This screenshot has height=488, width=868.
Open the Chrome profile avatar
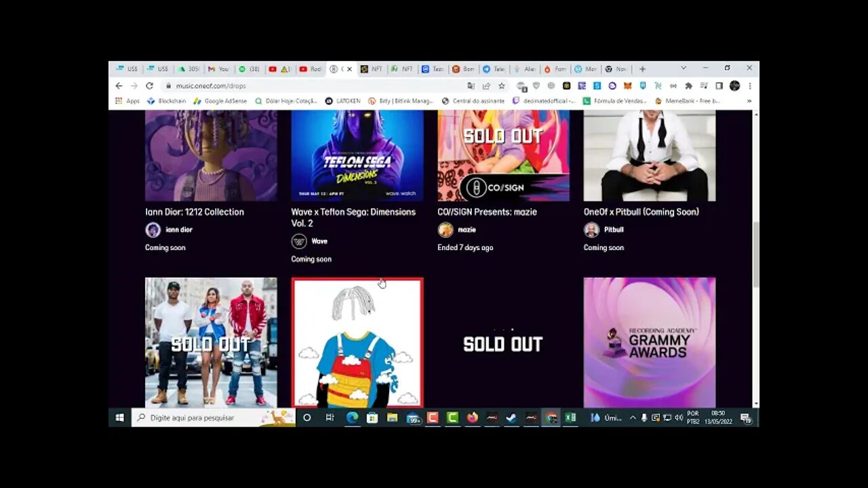[734, 86]
